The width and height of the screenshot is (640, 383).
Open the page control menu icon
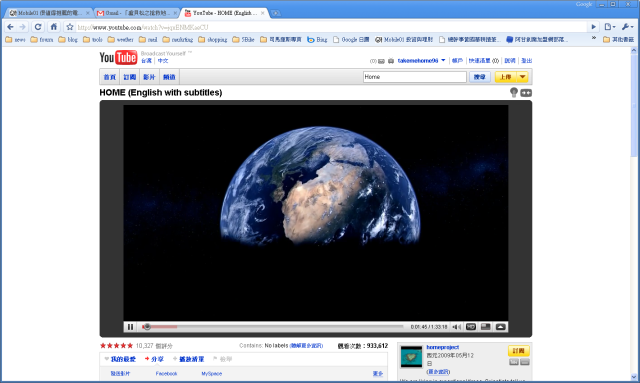(609, 27)
